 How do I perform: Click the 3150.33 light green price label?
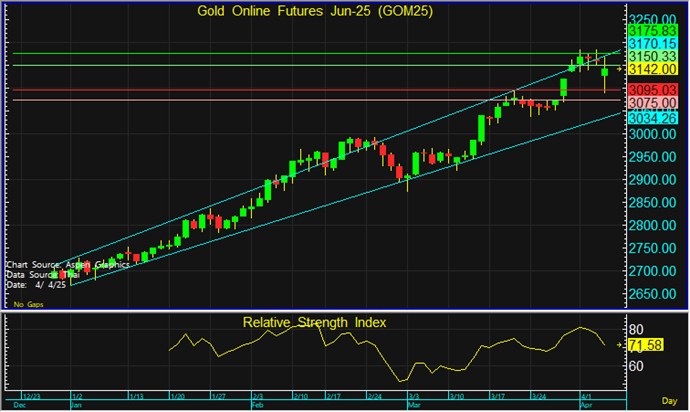point(653,56)
